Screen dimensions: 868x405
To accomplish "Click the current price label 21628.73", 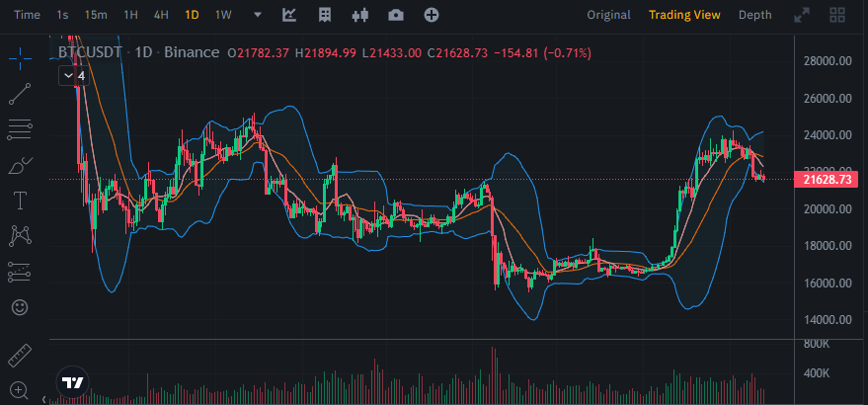I will point(826,180).
